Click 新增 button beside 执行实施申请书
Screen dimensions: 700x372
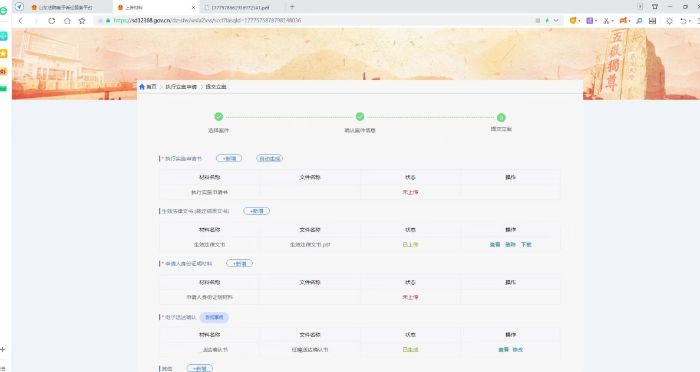point(229,159)
